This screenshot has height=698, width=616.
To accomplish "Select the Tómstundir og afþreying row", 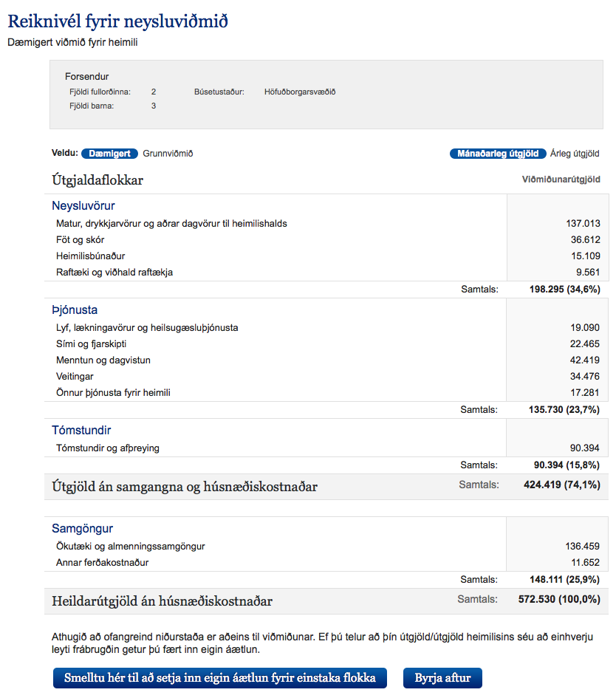I will (x=109, y=447).
